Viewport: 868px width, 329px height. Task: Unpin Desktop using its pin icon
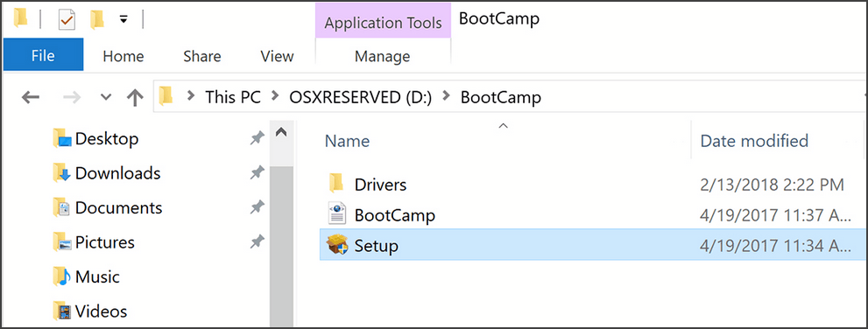click(257, 139)
